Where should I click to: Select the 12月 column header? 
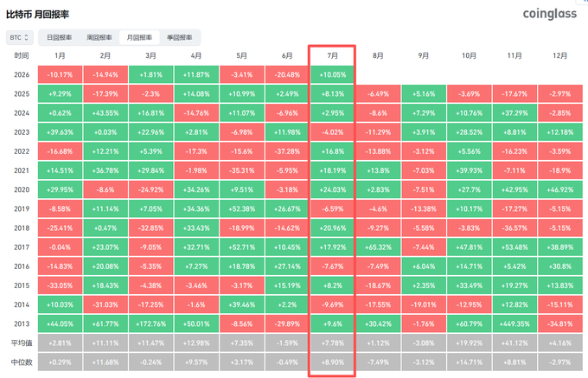pyautogui.click(x=559, y=55)
